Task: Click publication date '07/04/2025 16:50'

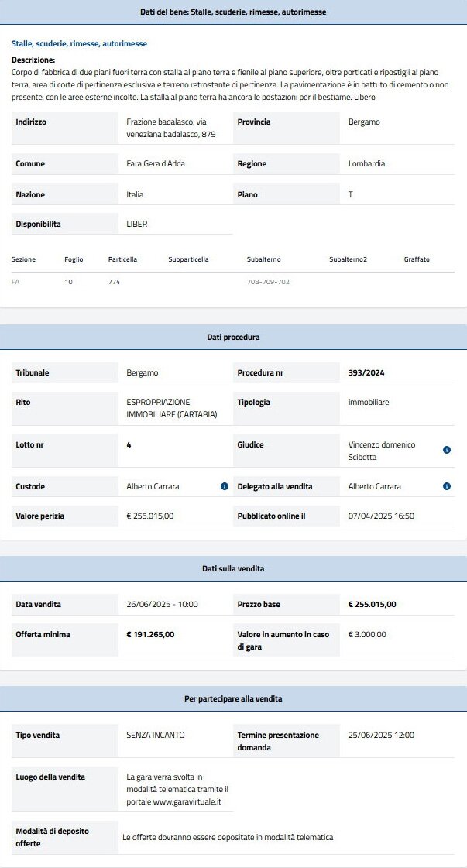Action: [x=381, y=516]
